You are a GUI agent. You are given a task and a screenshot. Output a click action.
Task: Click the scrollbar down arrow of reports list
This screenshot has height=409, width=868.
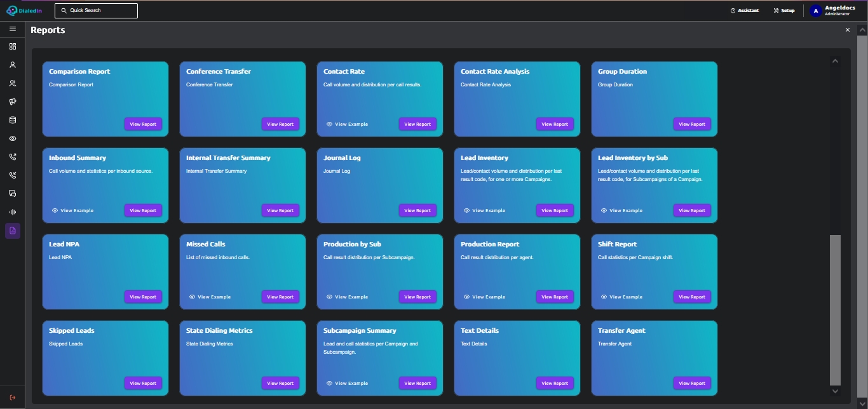click(x=835, y=391)
